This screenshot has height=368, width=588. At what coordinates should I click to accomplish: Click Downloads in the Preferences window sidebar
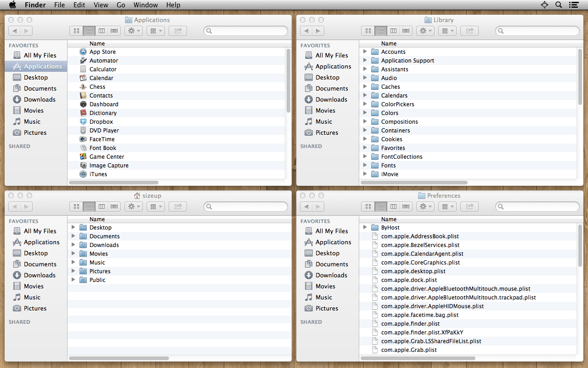pos(331,275)
